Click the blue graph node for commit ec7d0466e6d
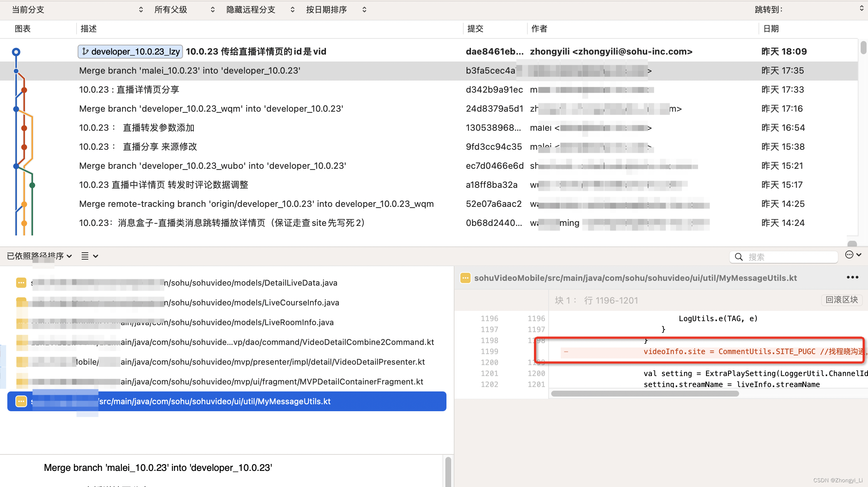 (16, 166)
